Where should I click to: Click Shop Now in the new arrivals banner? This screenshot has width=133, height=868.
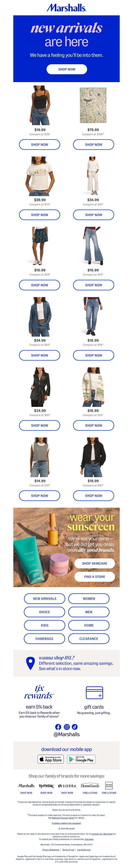pos(67,69)
